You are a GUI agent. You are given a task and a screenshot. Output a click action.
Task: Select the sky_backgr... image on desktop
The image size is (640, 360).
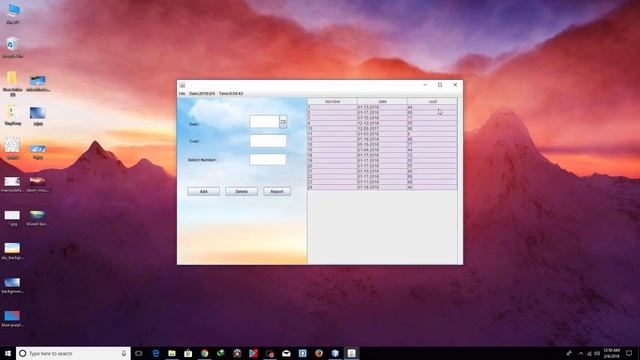(12, 251)
